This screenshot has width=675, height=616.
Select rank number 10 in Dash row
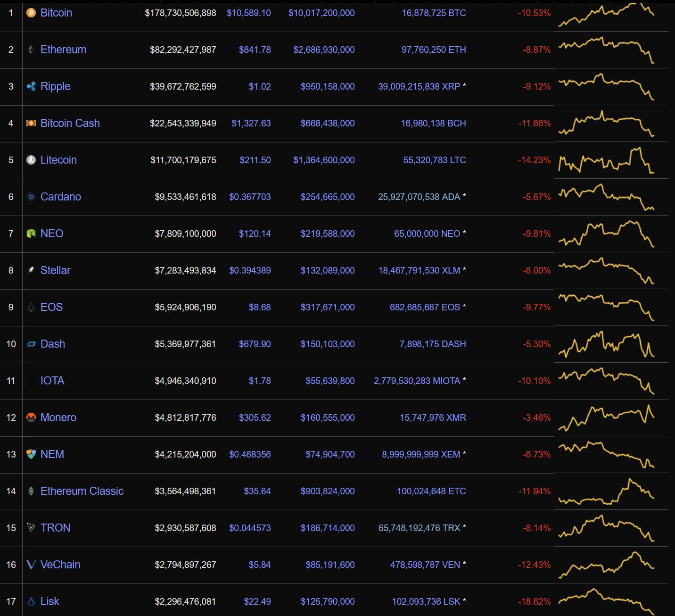point(11,344)
